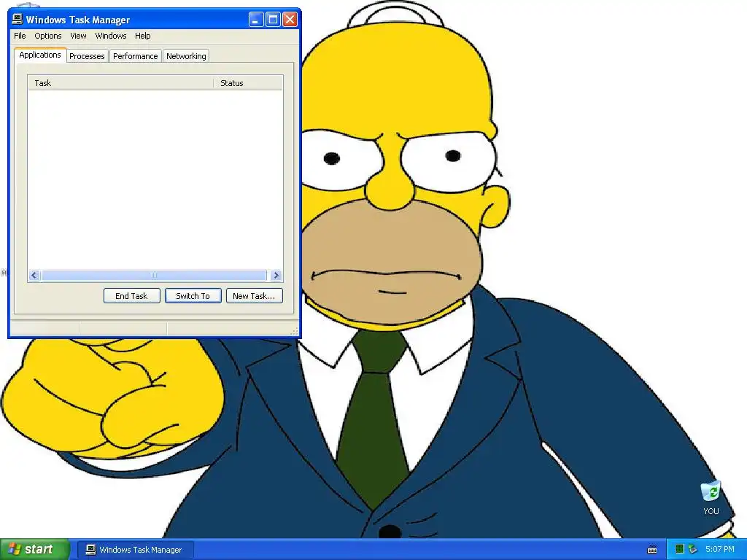Click the Start button
747x560 pixels.
[x=35, y=549]
